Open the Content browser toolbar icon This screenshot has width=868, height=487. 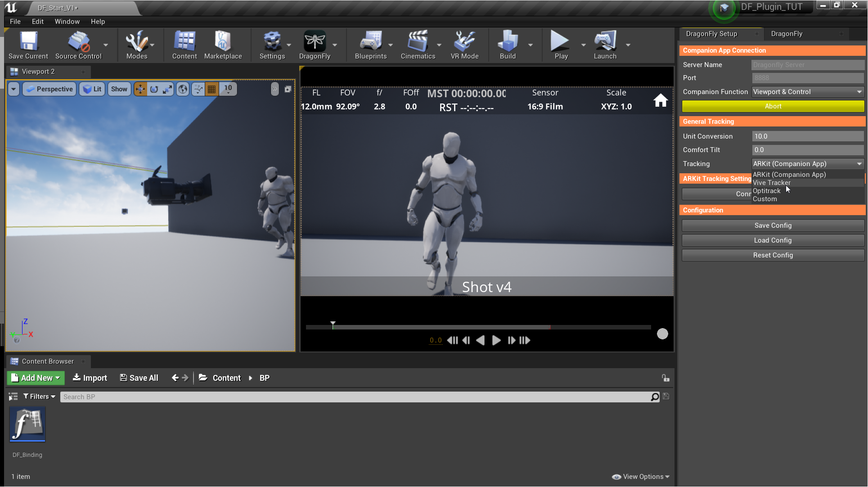click(x=184, y=45)
